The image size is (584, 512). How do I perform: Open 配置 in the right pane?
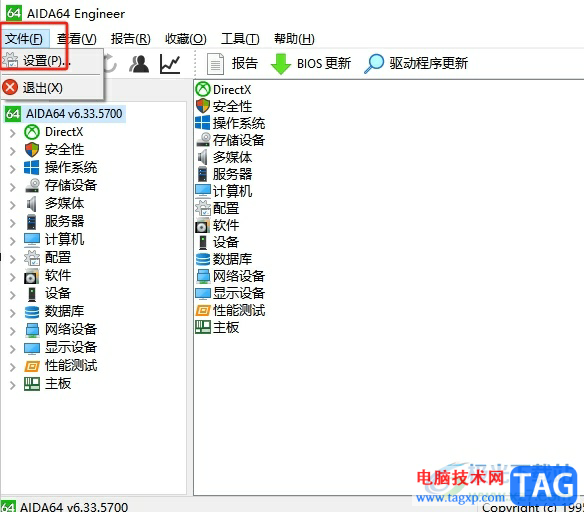217,208
